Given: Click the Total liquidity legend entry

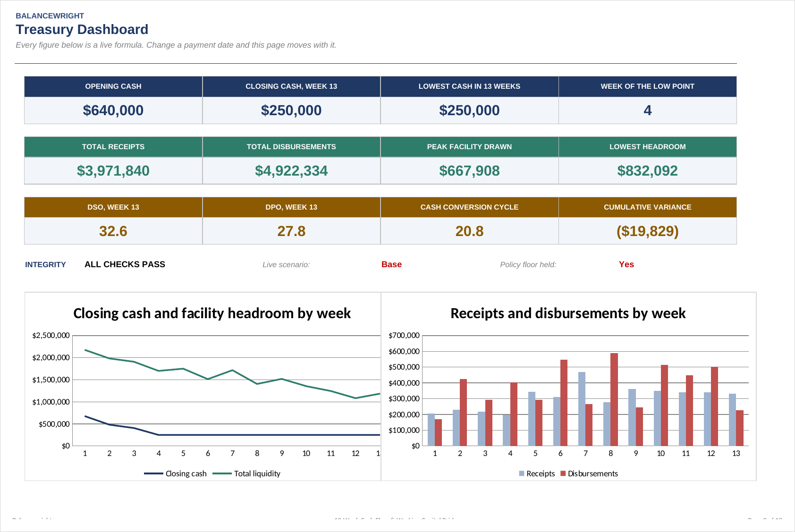Looking at the screenshot, I should click(246, 473).
